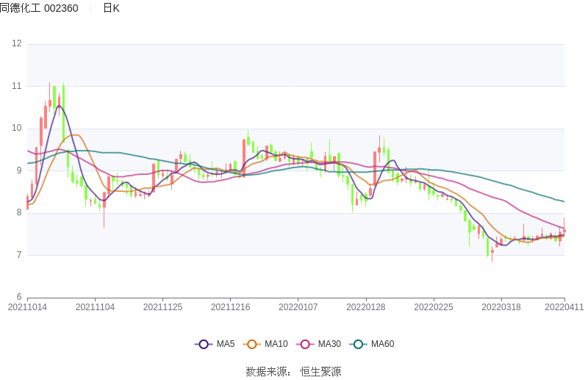
Task: Jump to the 20220411 end date label
Action: (x=564, y=307)
